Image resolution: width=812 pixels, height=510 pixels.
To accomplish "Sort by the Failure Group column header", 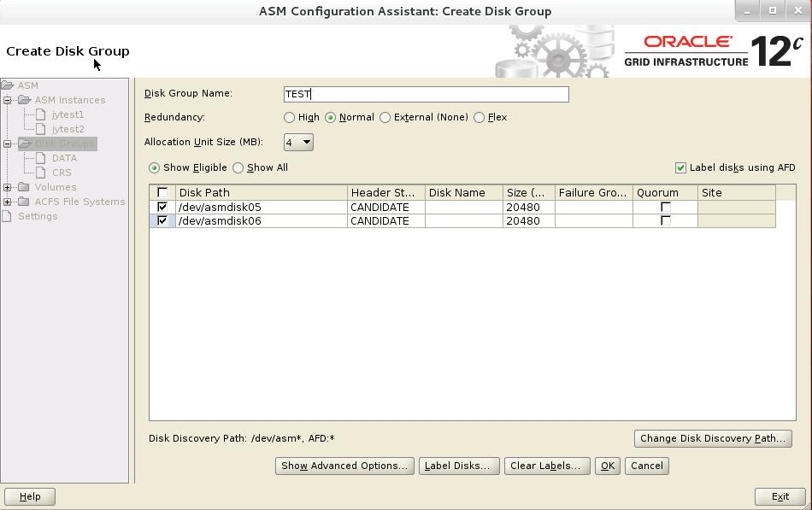I will (x=594, y=192).
